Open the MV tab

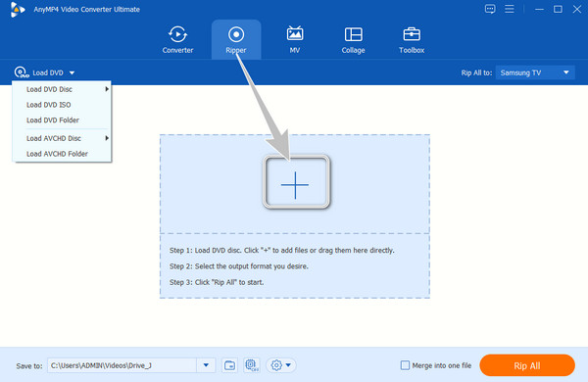click(x=295, y=40)
